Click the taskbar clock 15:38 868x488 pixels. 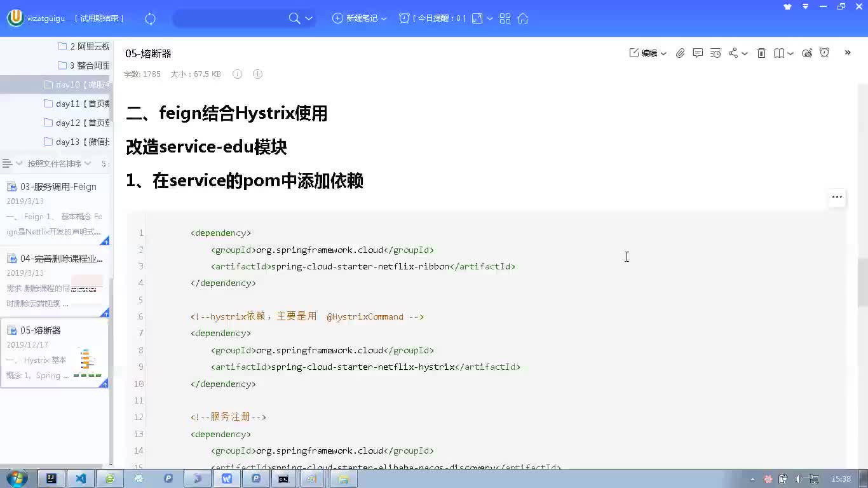(841, 479)
